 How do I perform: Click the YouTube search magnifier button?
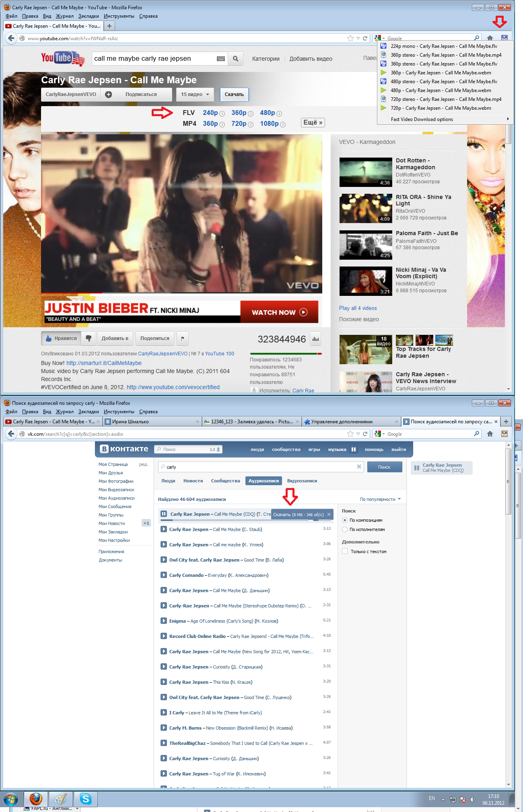[x=236, y=59]
